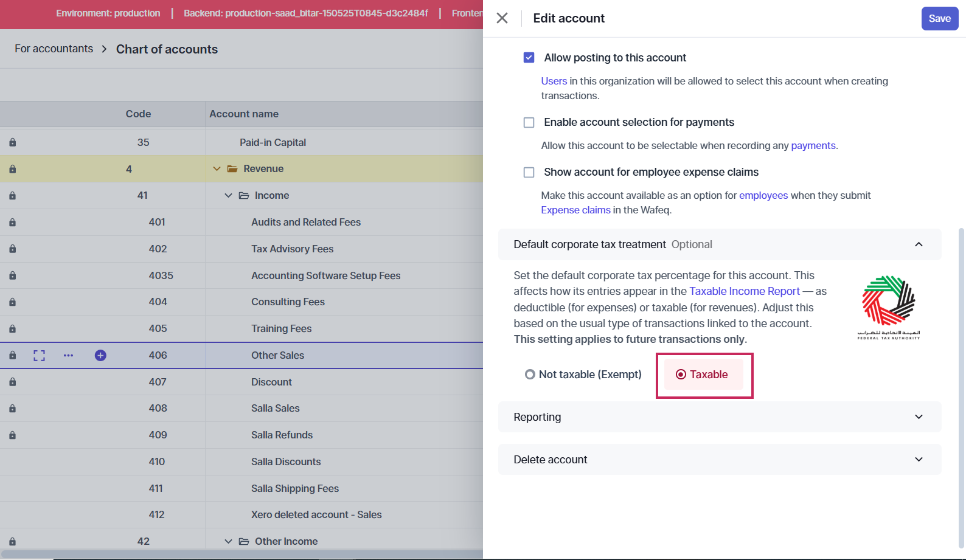
Task: Click the Other Income folder icon
Action: pos(244,541)
